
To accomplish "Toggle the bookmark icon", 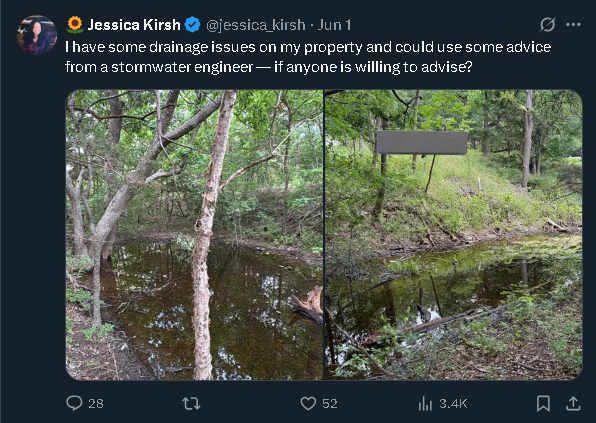I will coord(543,404).
